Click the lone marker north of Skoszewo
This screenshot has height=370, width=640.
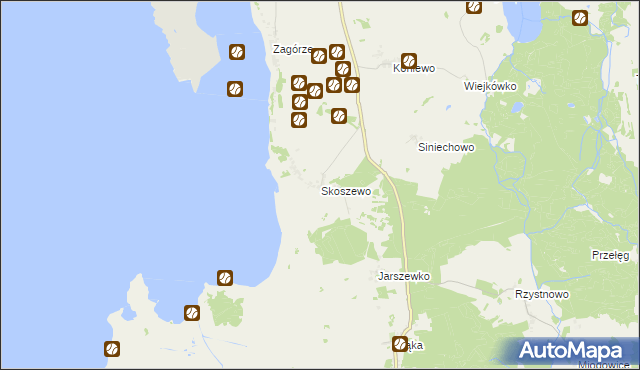click(339, 116)
